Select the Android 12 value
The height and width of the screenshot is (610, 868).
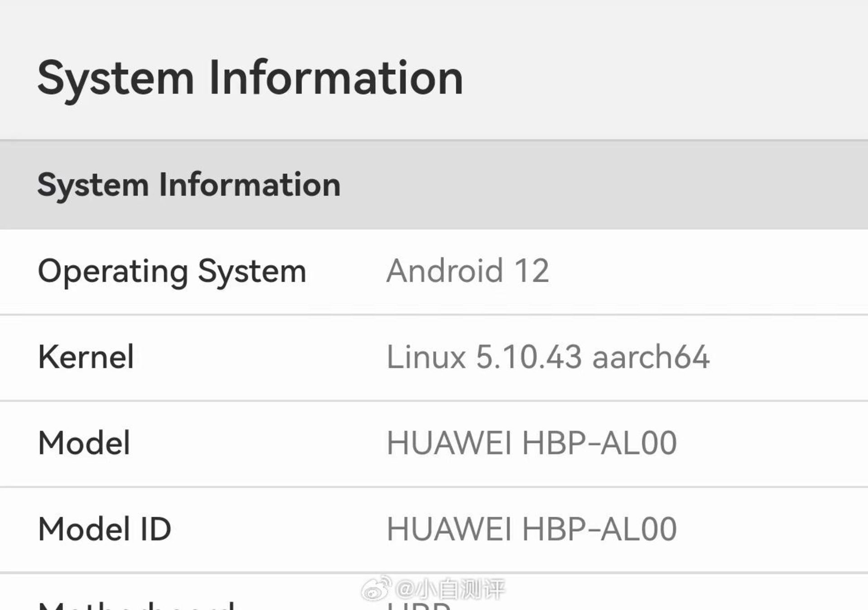[467, 271]
